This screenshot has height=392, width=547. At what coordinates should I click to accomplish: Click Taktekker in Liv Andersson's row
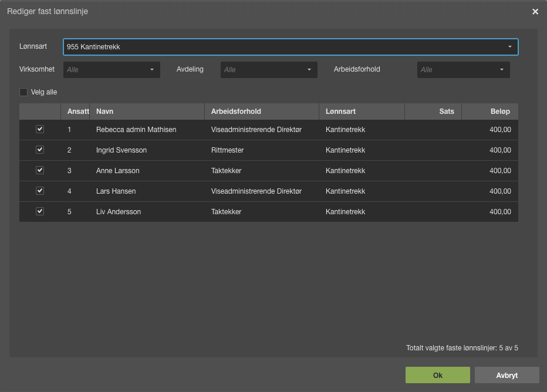click(x=226, y=212)
